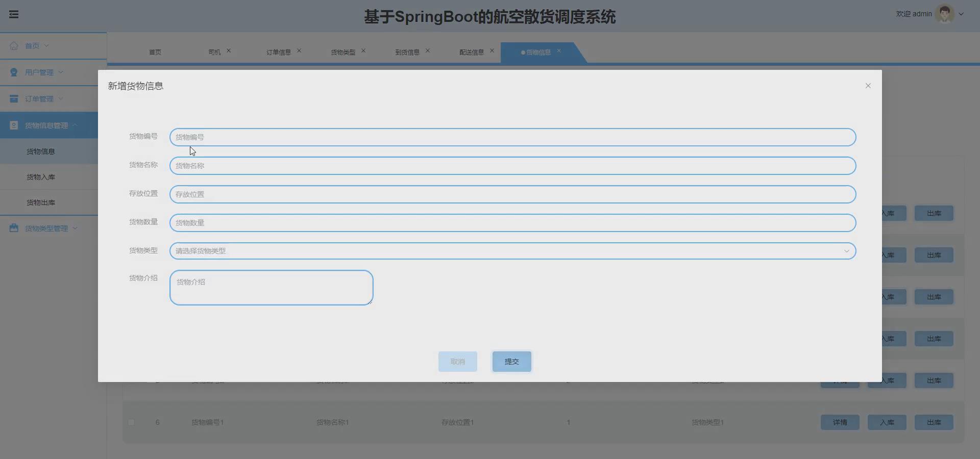Image resolution: width=980 pixels, height=459 pixels.
Task: Click the 货物信息管理 sidebar icon
Action: tap(14, 125)
